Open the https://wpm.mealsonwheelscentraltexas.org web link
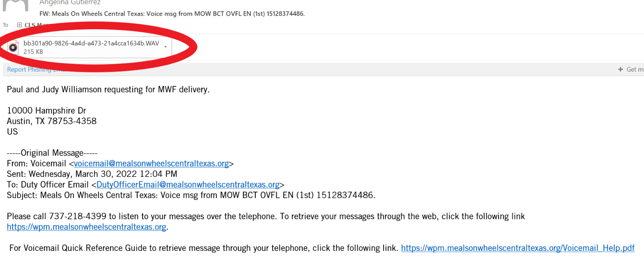 click(x=86, y=227)
